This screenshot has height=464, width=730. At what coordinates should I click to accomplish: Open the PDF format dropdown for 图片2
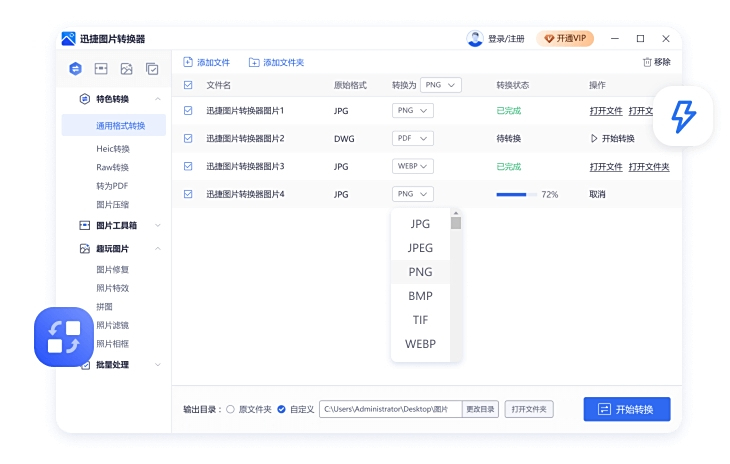pyautogui.click(x=412, y=138)
